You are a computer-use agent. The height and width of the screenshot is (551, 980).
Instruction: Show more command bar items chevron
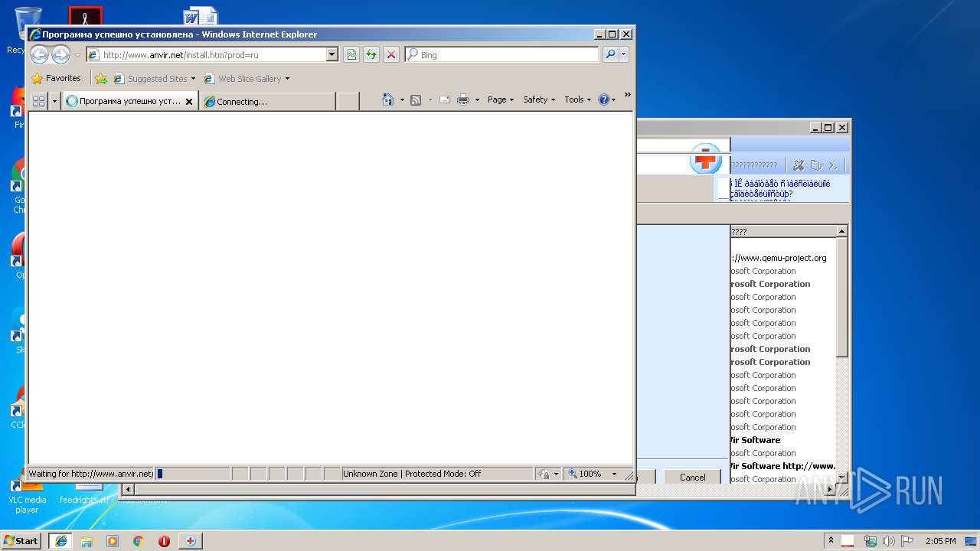pyautogui.click(x=627, y=95)
